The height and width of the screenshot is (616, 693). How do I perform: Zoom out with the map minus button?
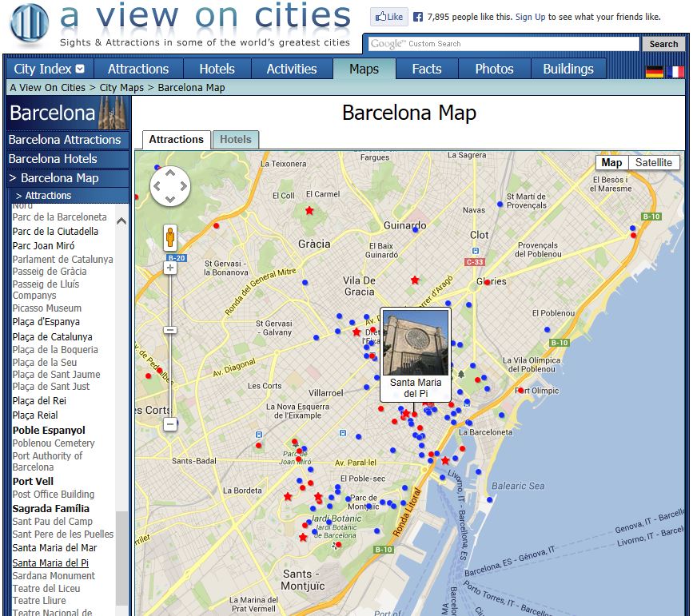point(170,424)
